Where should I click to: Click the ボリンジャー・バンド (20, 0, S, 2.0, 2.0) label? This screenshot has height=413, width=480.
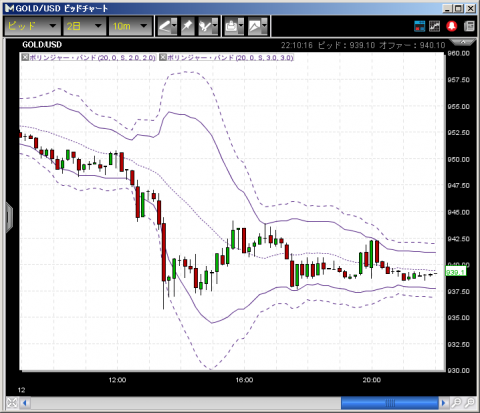[93, 58]
